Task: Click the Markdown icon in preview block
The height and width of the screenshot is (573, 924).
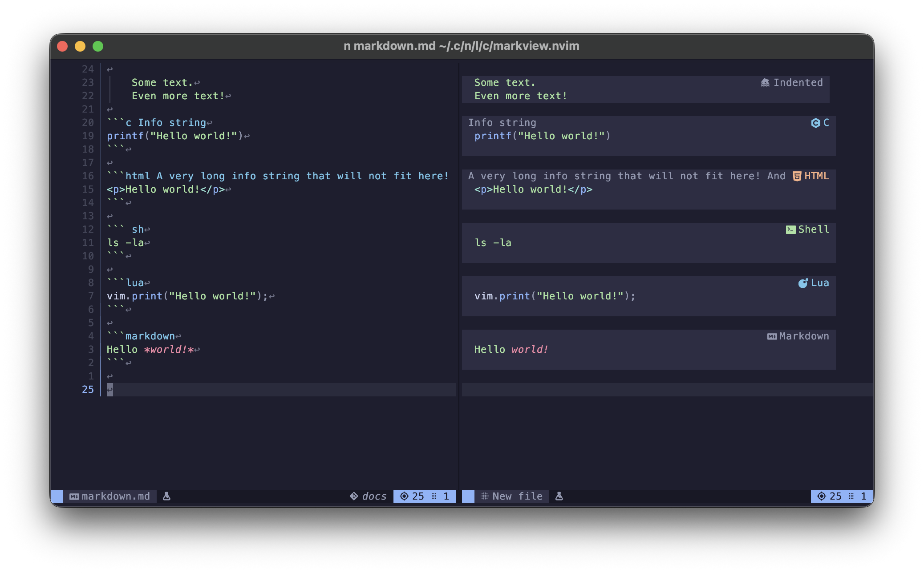Action: (x=772, y=336)
